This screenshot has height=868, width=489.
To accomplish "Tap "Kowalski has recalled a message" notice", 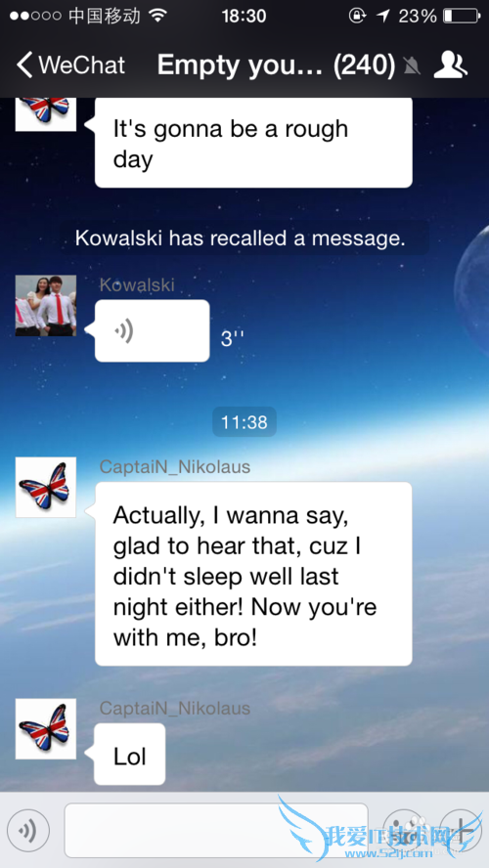I will pyautogui.click(x=241, y=239).
